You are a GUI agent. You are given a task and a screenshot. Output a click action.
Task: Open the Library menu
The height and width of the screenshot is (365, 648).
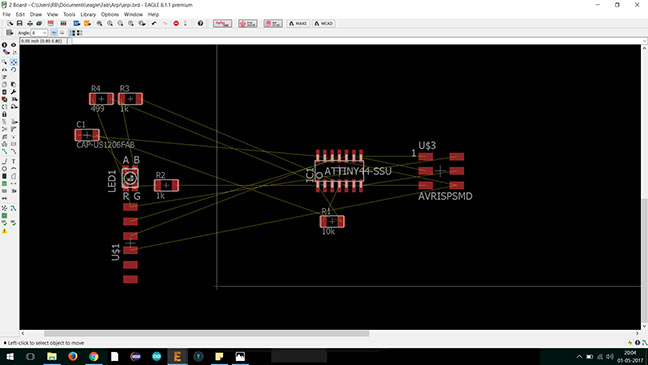tap(88, 14)
